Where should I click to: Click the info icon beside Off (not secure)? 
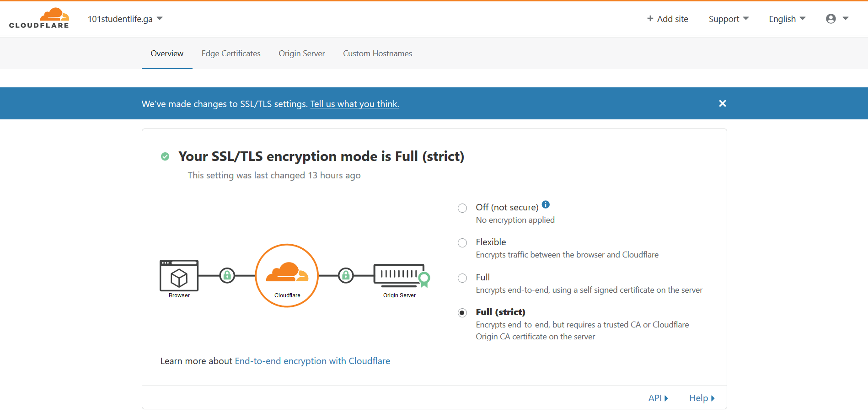[546, 204]
